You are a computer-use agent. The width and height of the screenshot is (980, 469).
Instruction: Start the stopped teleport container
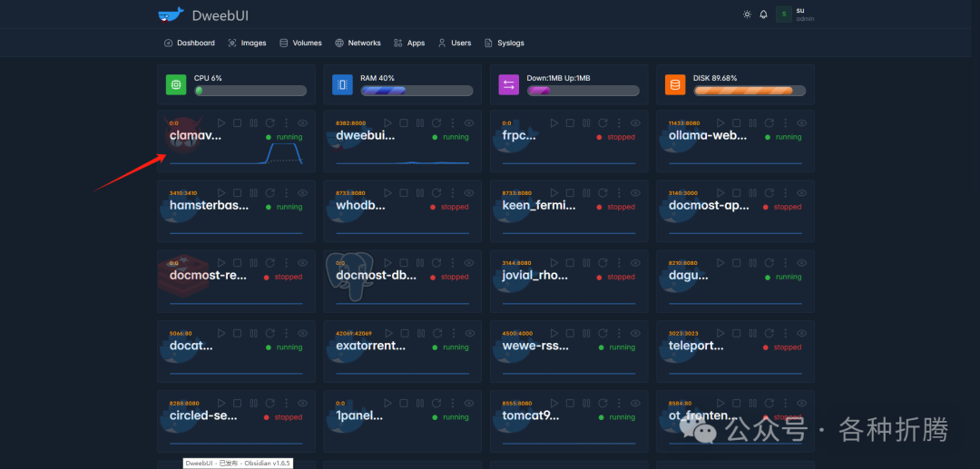pos(720,334)
